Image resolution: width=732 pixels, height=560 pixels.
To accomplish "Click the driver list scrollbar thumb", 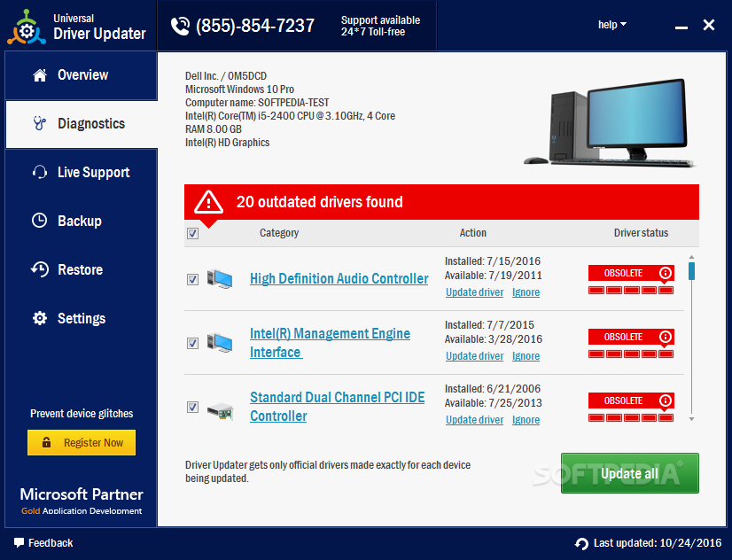I will pos(691,271).
